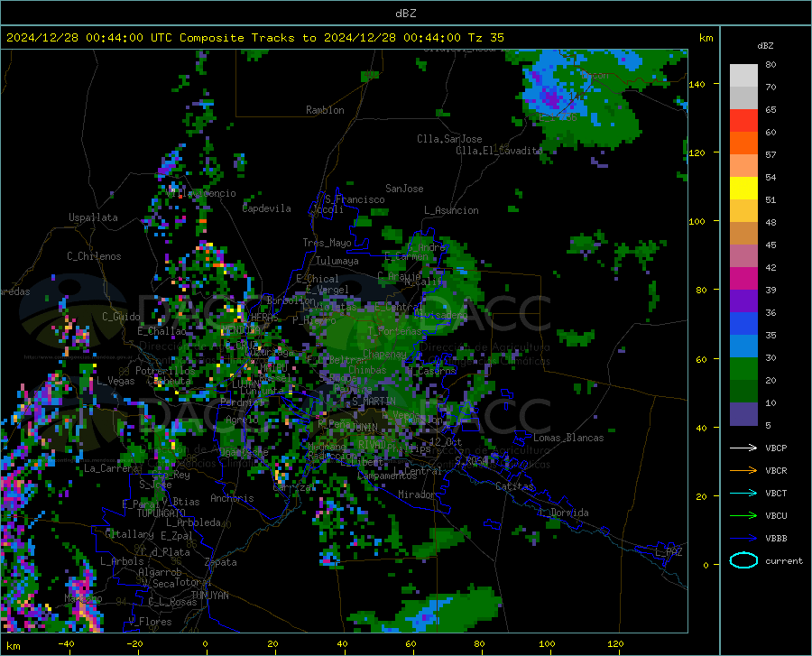This screenshot has width=812, height=656.
Task: Click the cyan 'current' ellipse symbol
Action: 743,560
